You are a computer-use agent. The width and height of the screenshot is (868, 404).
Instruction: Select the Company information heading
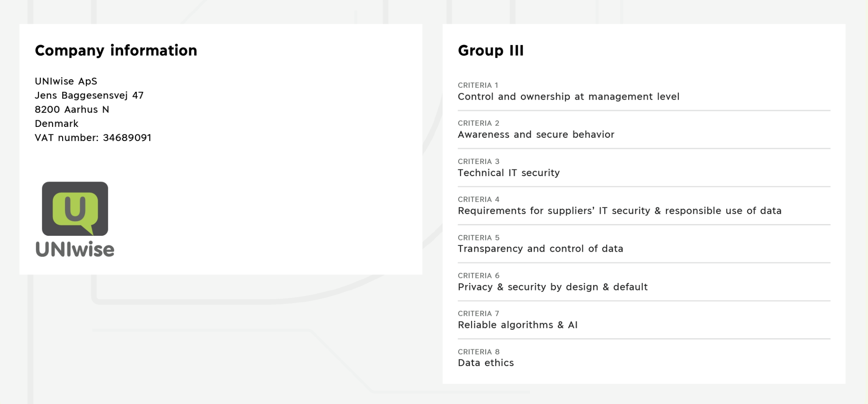[x=116, y=50]
